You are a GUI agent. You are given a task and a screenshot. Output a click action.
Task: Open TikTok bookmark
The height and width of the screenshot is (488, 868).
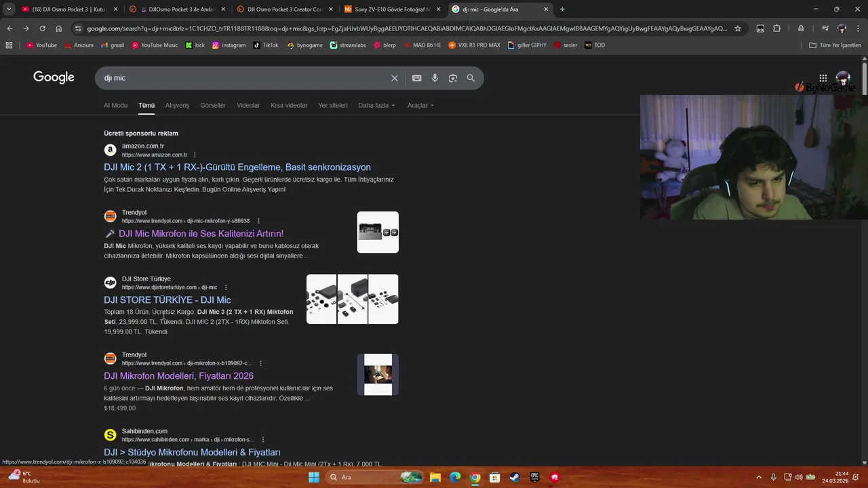[266, 45]
